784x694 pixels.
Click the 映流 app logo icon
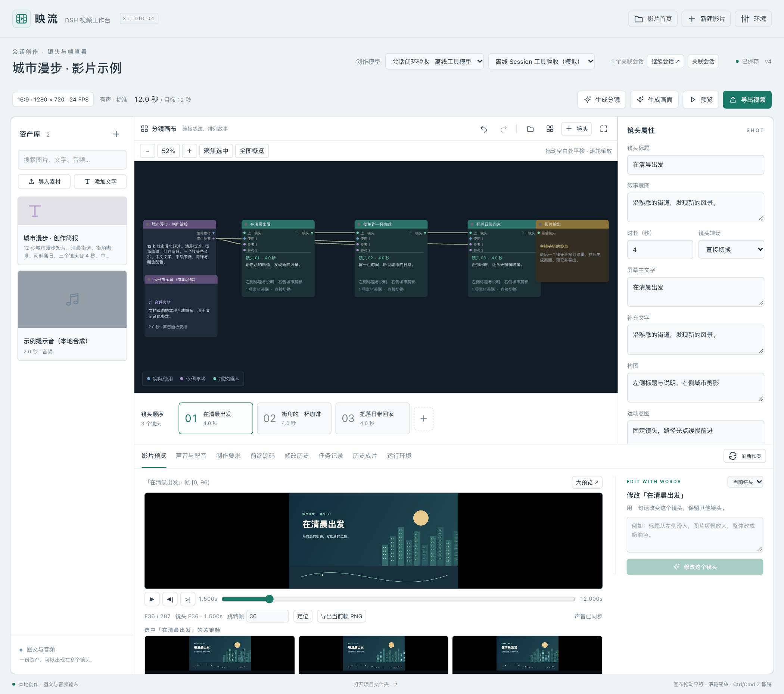22,19
